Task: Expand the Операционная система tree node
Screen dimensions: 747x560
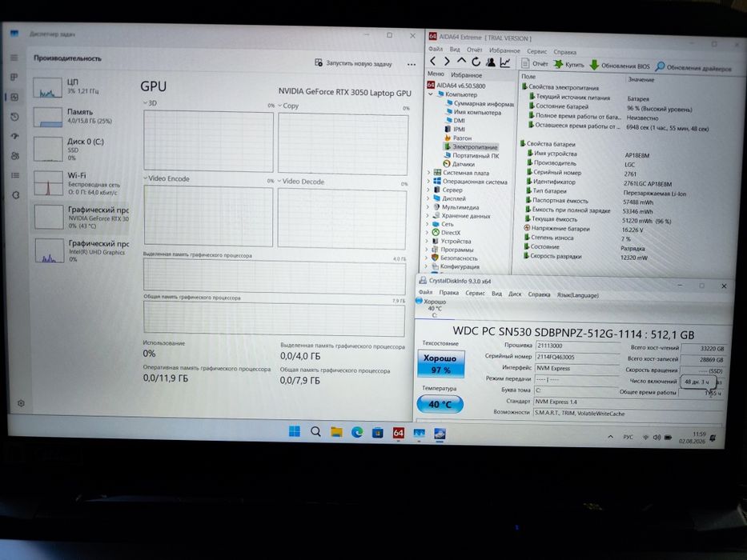Action: click(428, 181)
